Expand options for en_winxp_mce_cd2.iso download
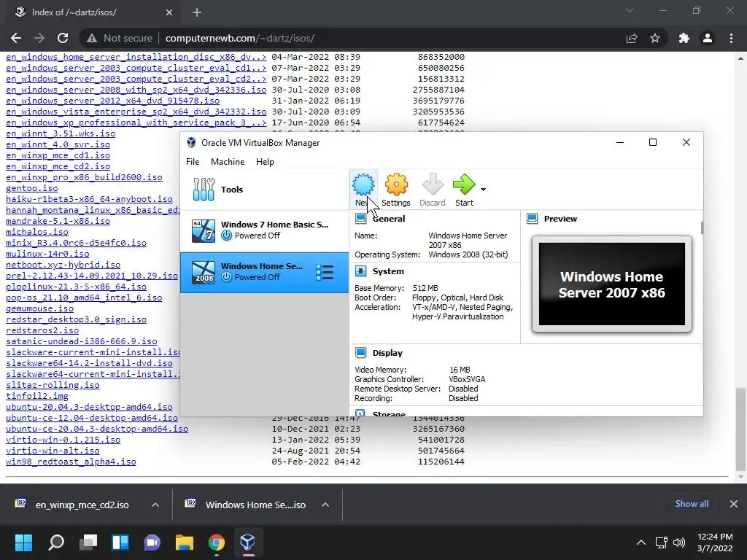 [155, 505]
